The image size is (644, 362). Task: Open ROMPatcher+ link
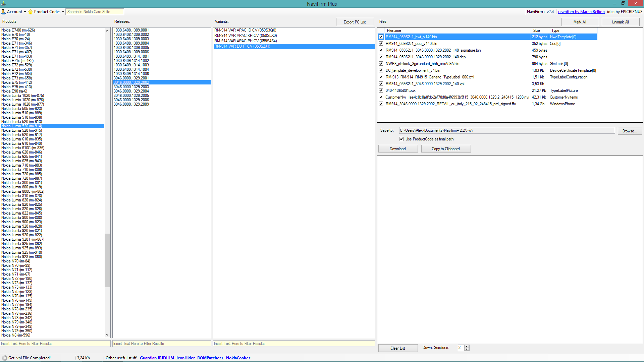click(210, 358)
